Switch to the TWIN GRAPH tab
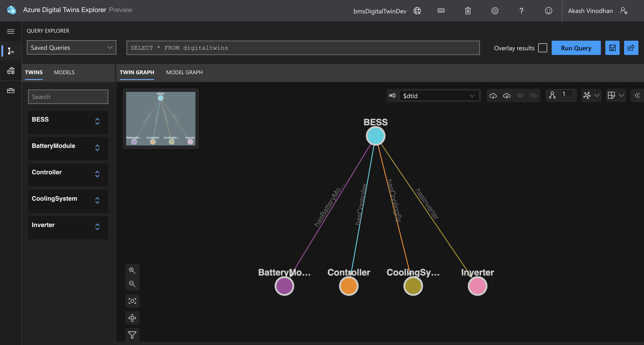The height and width of the screenshot is (345, 644). pos(137,72)
